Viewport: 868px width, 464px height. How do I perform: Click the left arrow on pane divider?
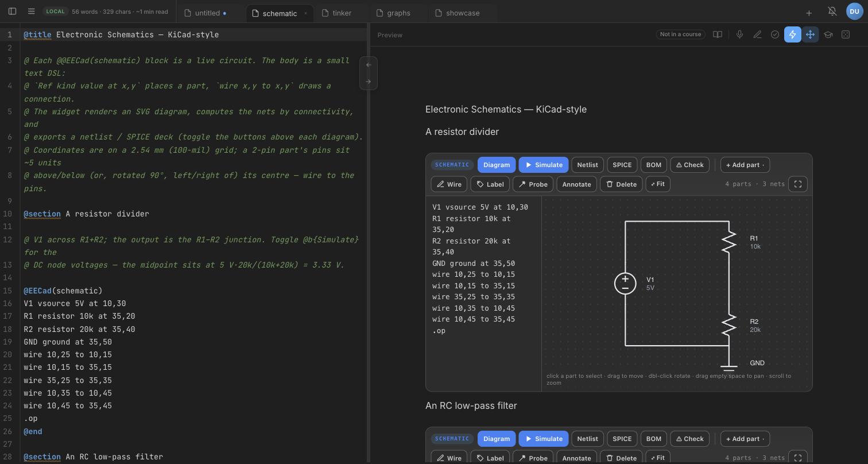[x=369, y=65]
